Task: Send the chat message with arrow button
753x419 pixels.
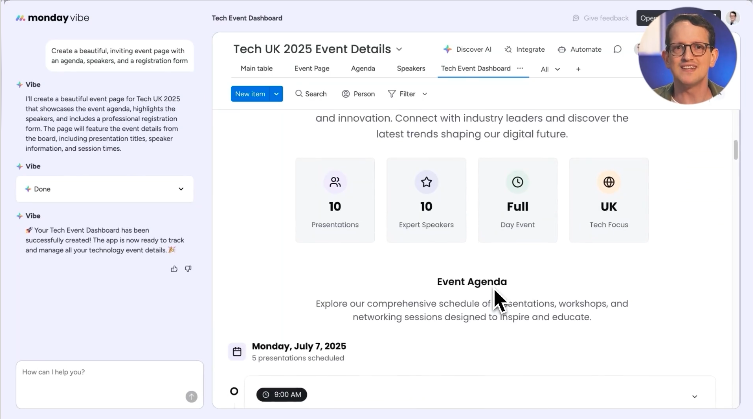Action: tap(192, 396)
